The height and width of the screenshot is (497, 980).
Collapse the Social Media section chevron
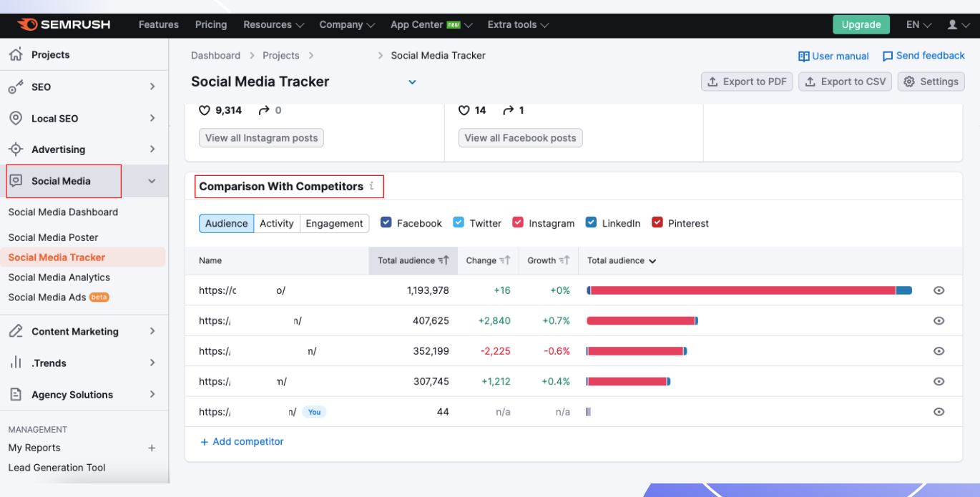[x=152, y=181]
